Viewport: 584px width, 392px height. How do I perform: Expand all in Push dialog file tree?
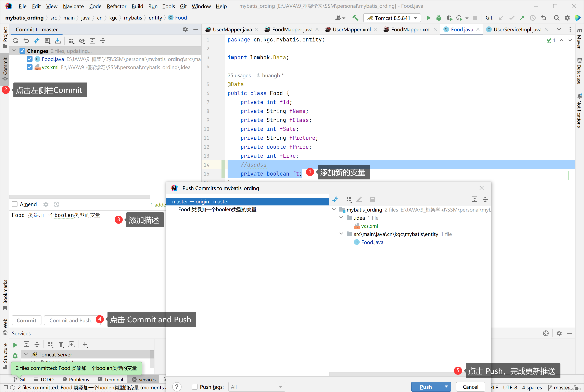point(474,199)
